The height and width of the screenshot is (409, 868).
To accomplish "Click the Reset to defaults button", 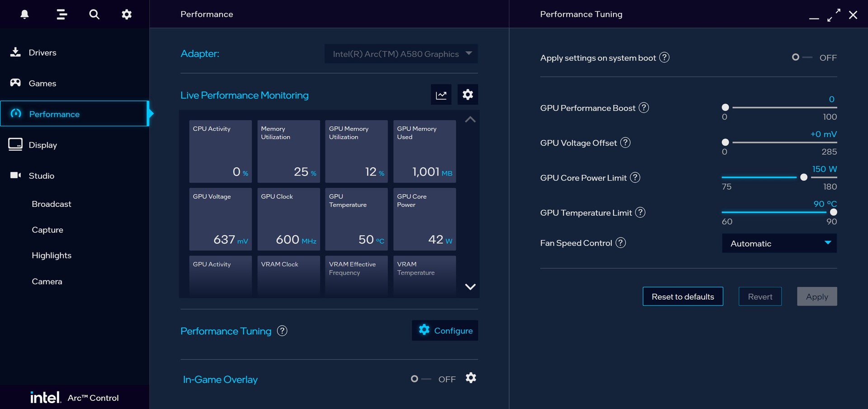I will tap(683, 297).
